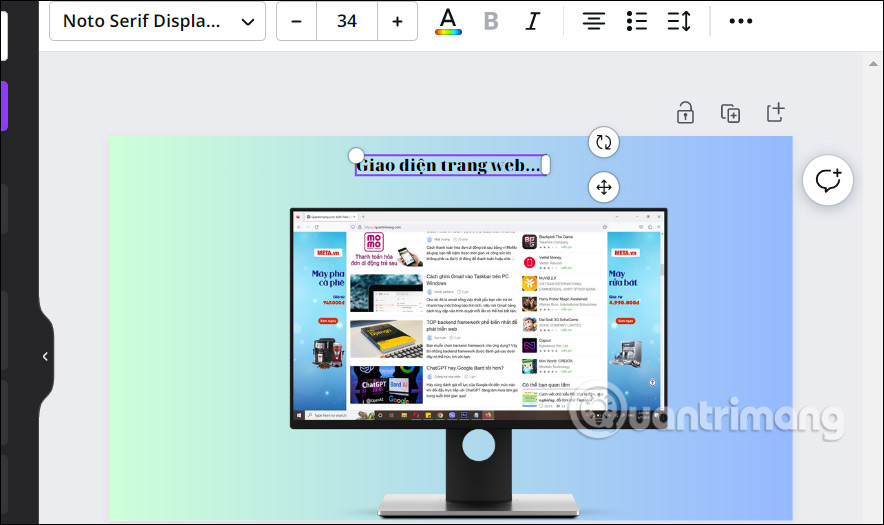Add a comment with speech bubble button
884x525 pixels.
[x=828, y=180]
